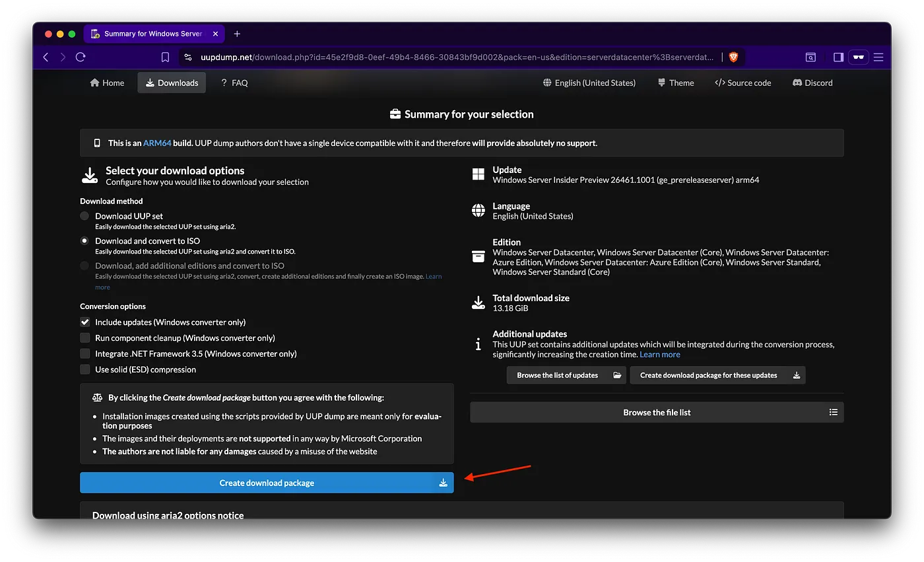
Task: Click the URL address bar field
Action: [x=455, y=57]
